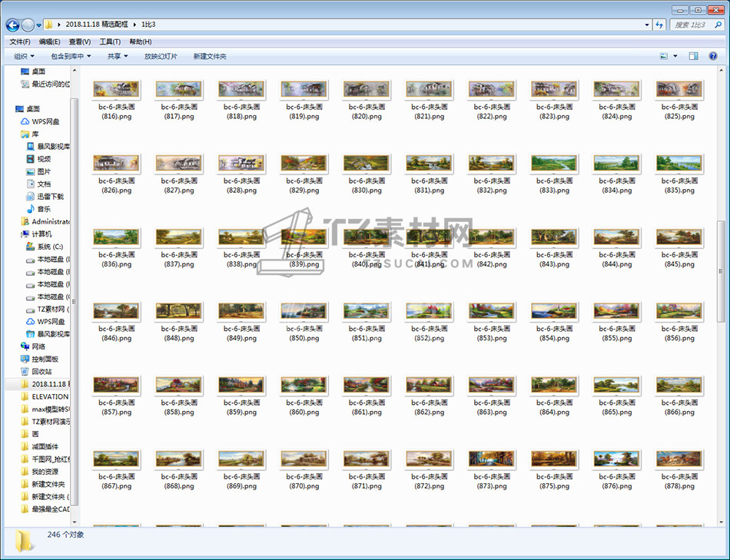Image resolution: width=730 pixels, height=560 pixels.
Task: Click the 新建文件夹 button
Action: pos(210,56)
